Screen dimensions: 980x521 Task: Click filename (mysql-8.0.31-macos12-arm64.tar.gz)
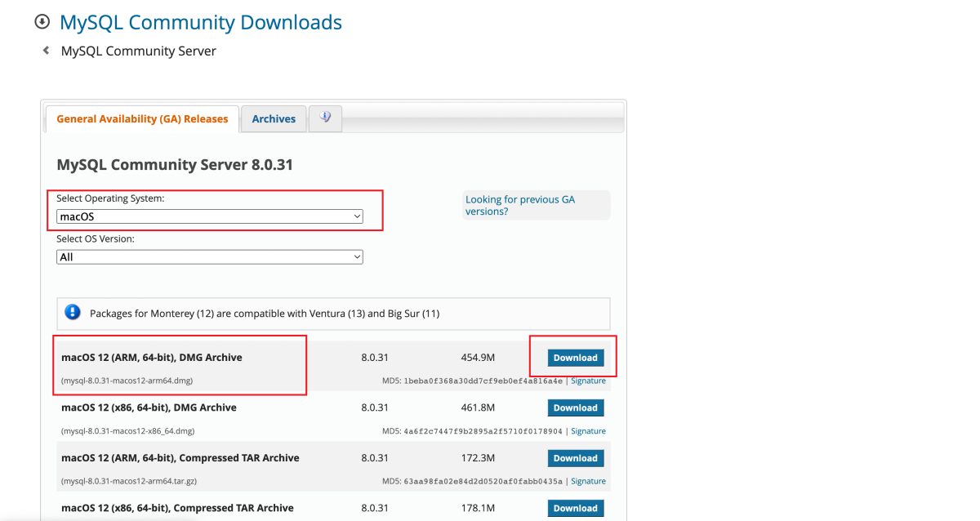pyautogui.click(x=130, y=481)
